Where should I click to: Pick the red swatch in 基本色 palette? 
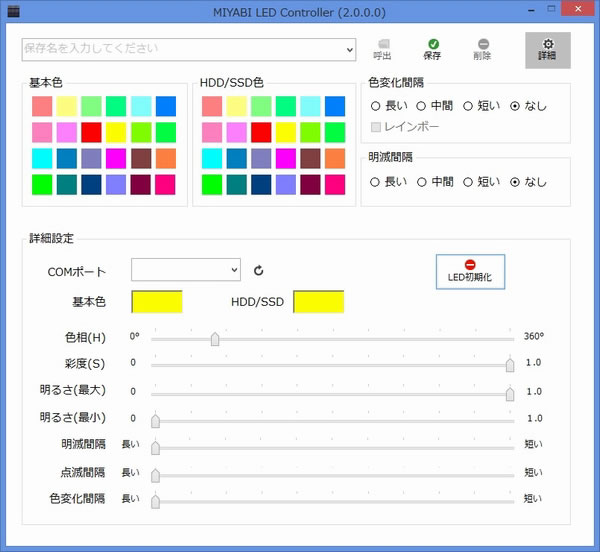click(92, 132)
